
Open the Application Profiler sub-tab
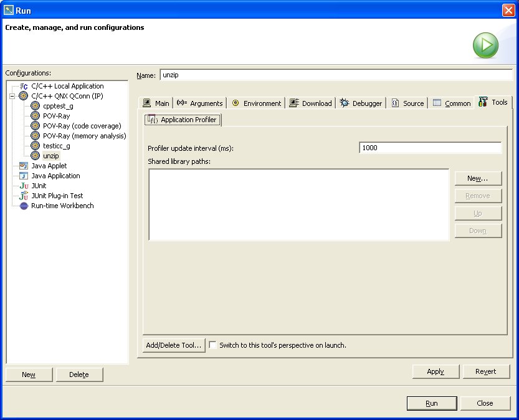point(182,120)
